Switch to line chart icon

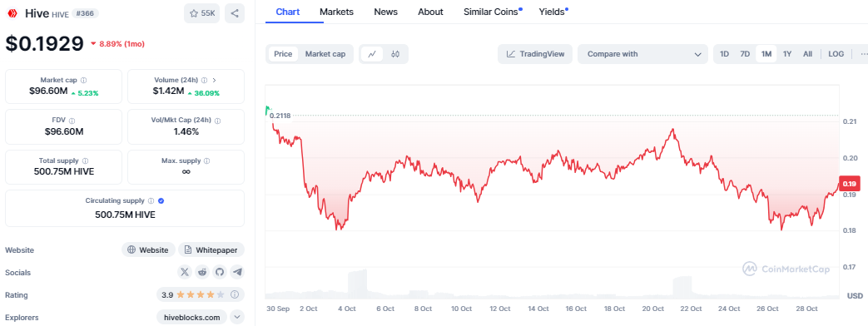point(373,54)
